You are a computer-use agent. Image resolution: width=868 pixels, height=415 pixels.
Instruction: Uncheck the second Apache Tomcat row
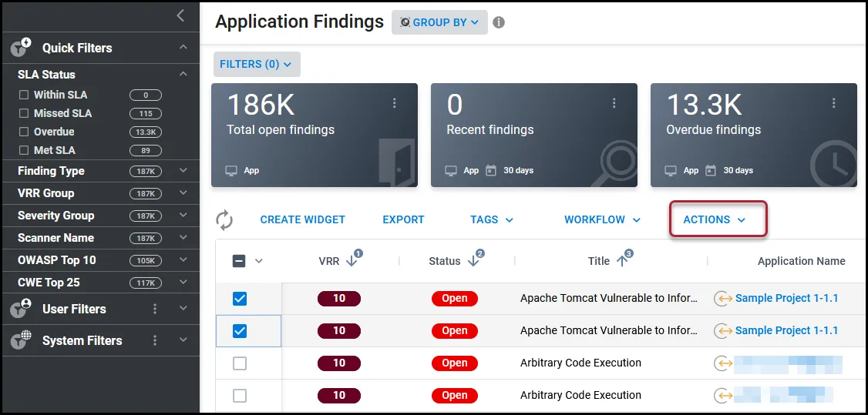point(239,330)
